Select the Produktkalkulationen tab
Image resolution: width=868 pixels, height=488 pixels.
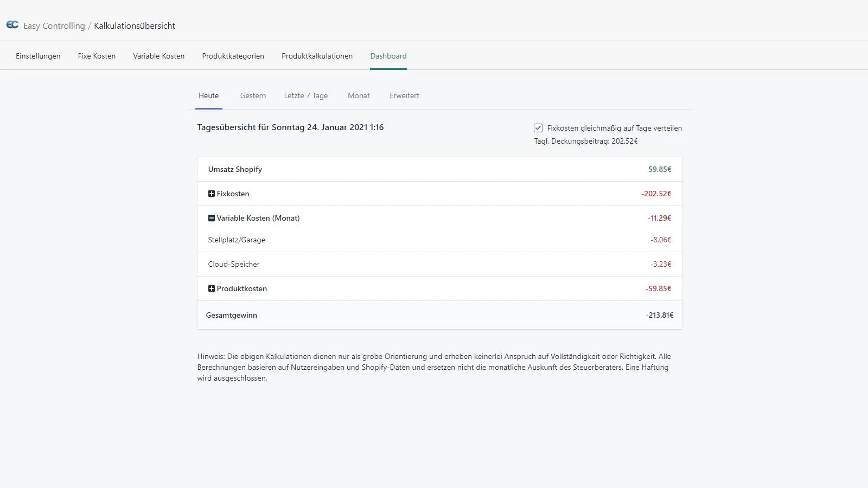coord(317,56)
